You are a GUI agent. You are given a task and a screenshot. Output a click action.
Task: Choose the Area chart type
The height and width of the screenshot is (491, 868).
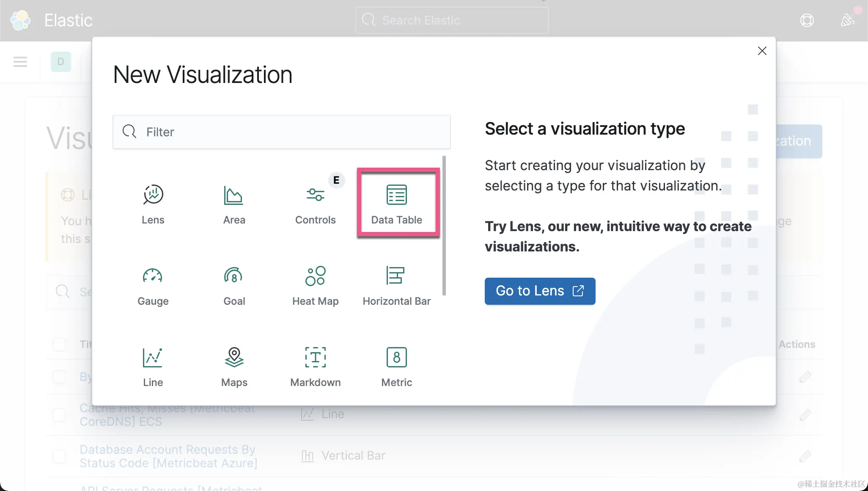click(x=234, y=195)
